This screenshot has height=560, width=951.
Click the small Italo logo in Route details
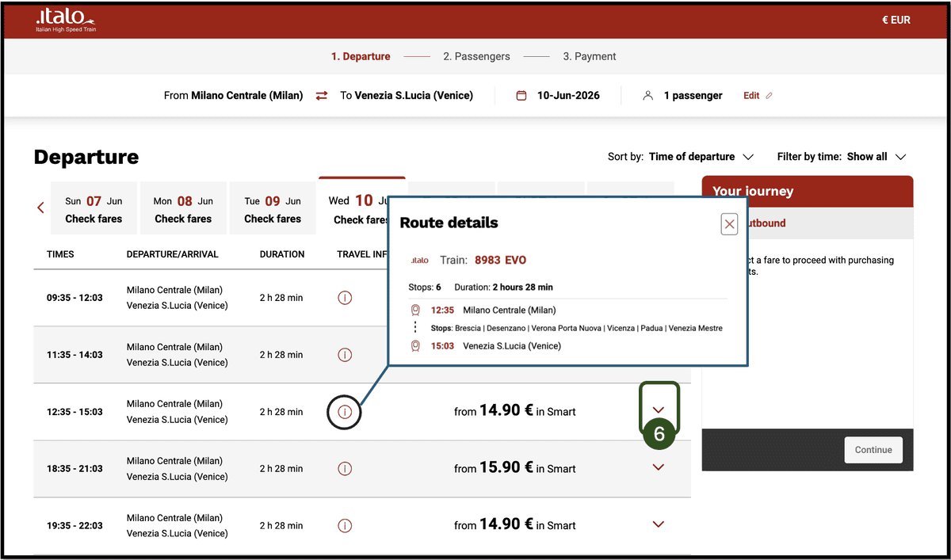tap(420, 260)
